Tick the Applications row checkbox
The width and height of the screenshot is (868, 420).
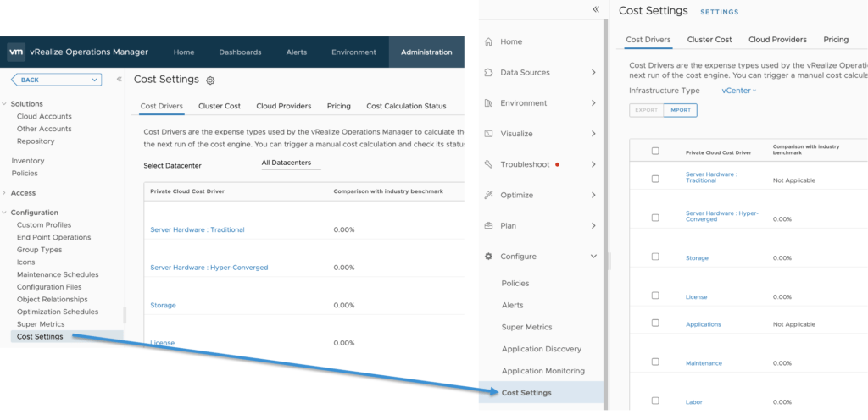[655, 323]
